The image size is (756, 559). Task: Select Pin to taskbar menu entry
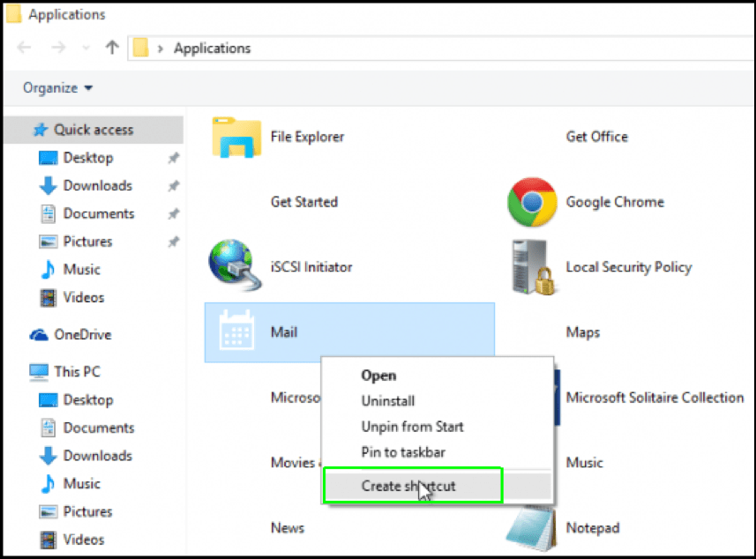403,452
